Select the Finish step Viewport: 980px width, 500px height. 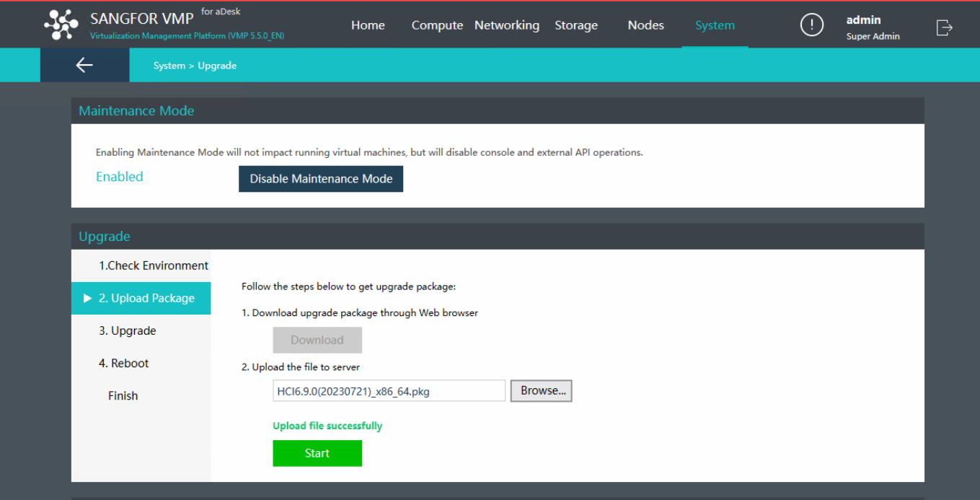(141, 395)
